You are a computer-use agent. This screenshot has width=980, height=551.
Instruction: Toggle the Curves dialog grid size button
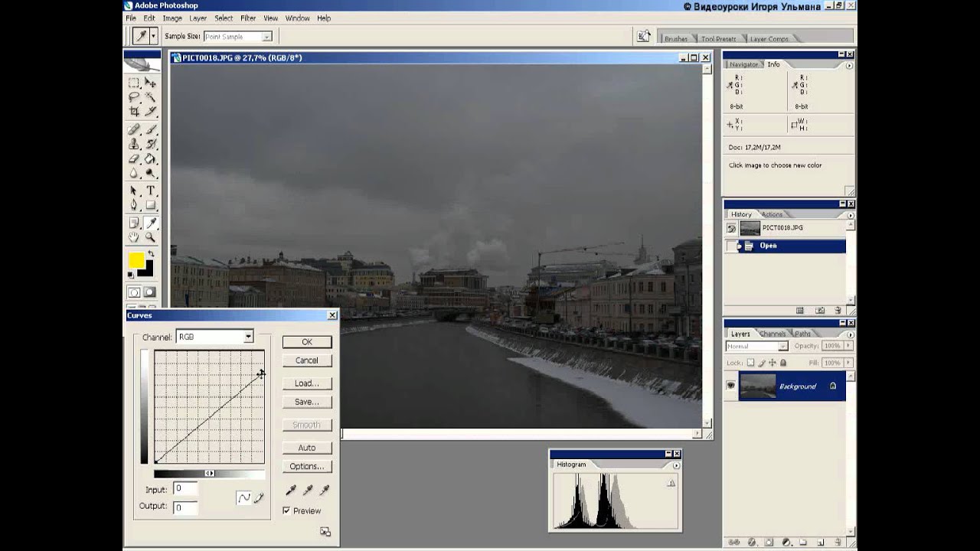(325, 532)
